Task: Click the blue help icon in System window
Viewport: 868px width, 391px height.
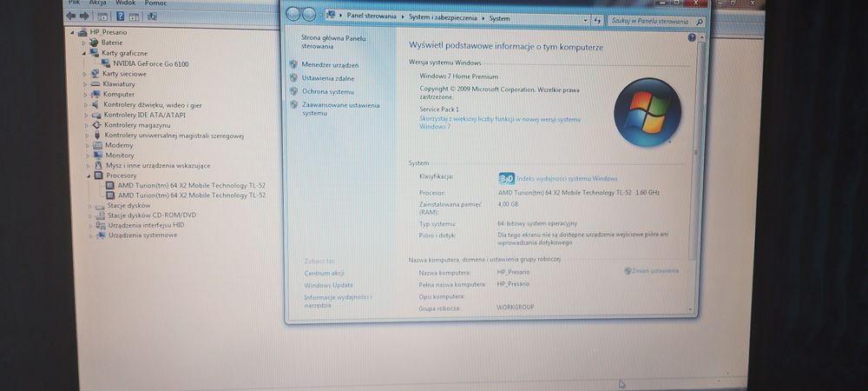Action: point(692,37)
